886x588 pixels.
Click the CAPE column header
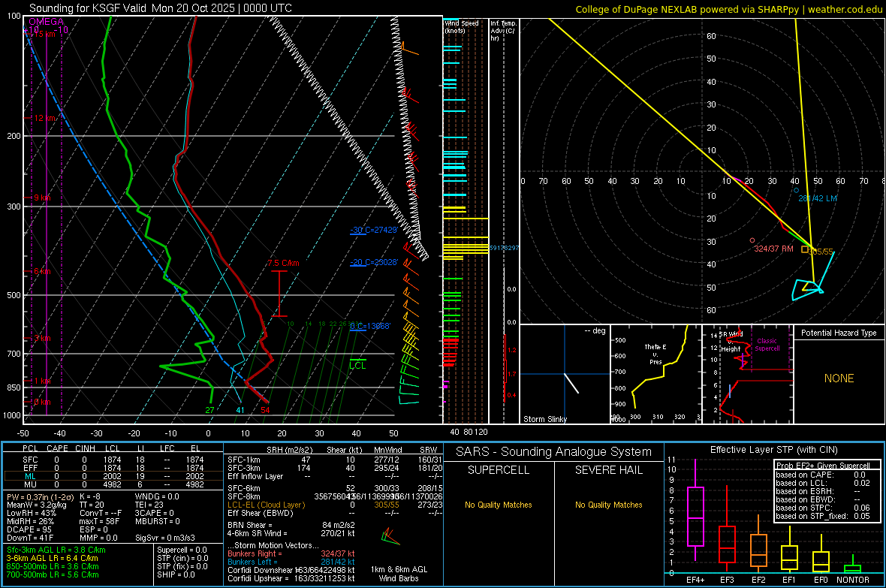57,448
